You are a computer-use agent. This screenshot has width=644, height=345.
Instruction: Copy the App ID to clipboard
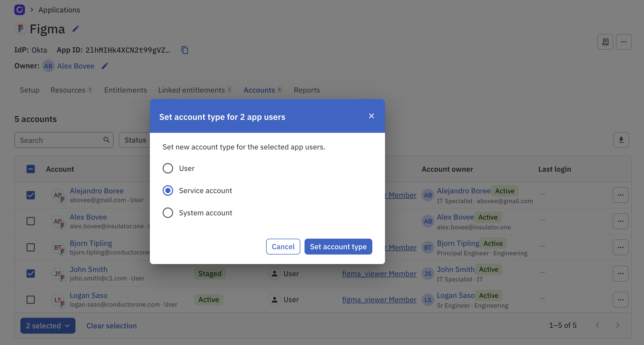[x=184, y=50]
